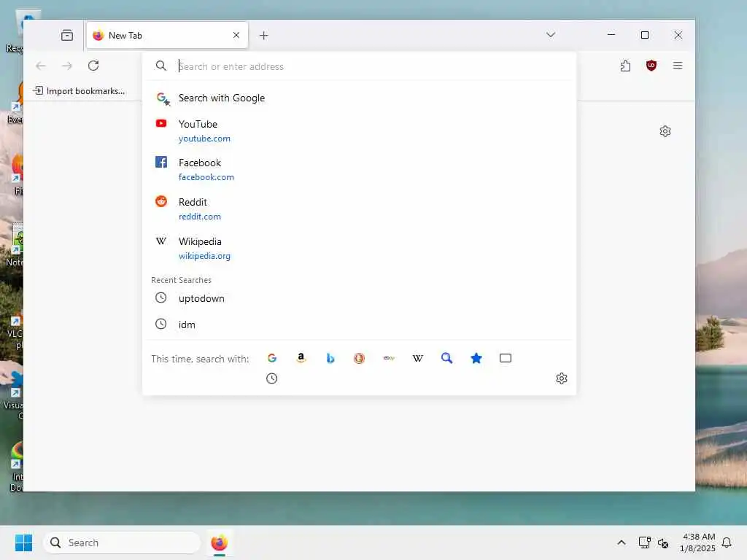Image resolution: width=747 pixels, height=560 pixels.
Task: Click Firefox icon in taskbar
Action: tap(219, 542)
